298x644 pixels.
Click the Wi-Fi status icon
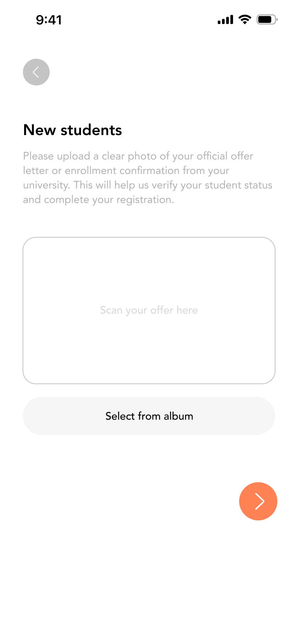click(x=245, y=19)
